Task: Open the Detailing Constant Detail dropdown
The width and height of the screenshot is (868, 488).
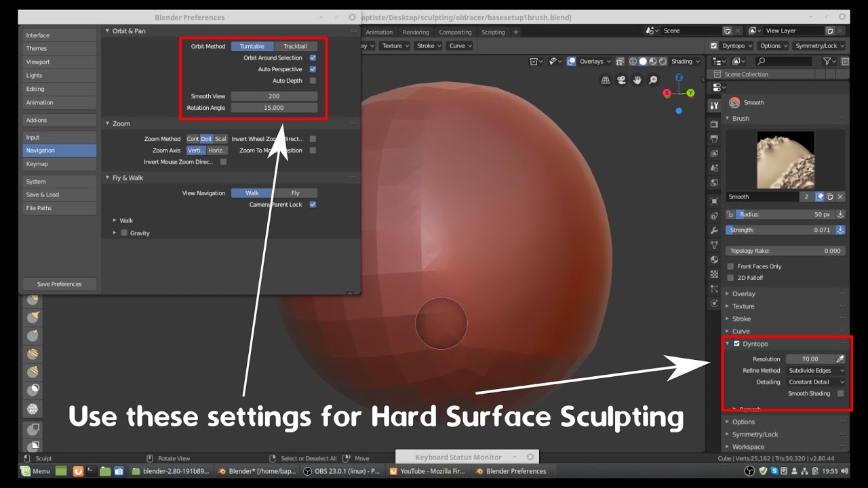Action: (816, 382)
